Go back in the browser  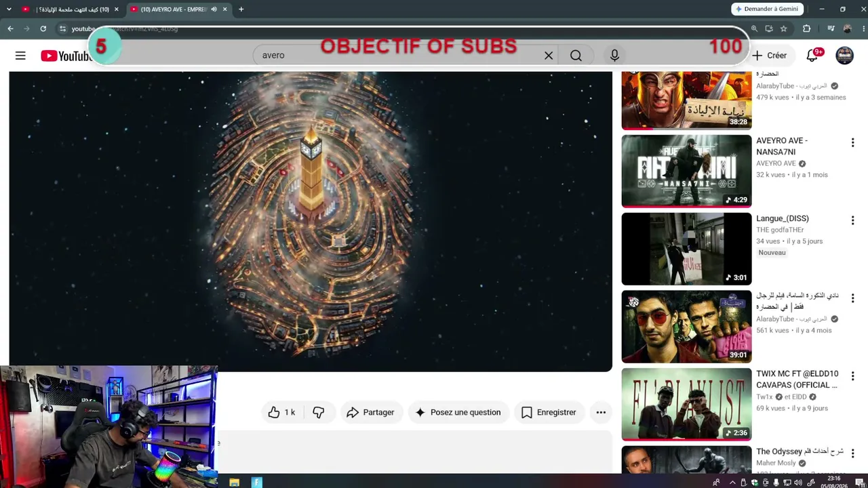[x=10, y=28]
